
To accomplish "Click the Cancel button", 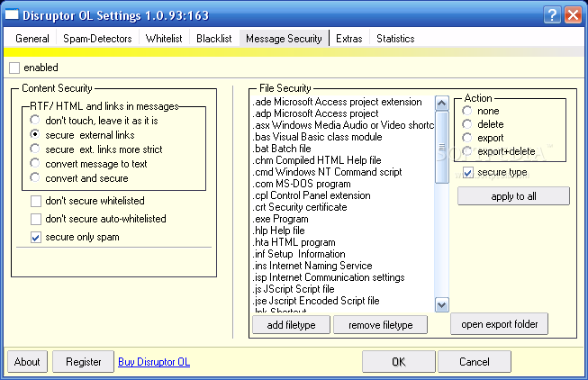I will pyautogui.click(x=475, y=362).
